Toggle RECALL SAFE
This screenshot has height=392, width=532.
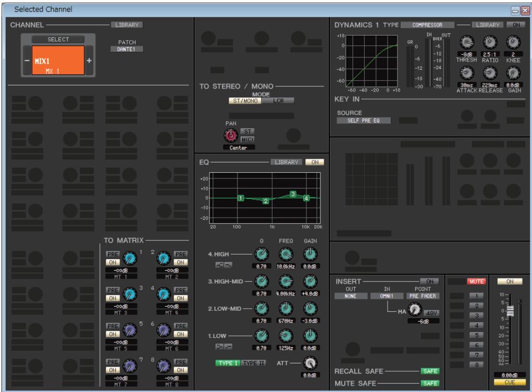click(430, 371)
